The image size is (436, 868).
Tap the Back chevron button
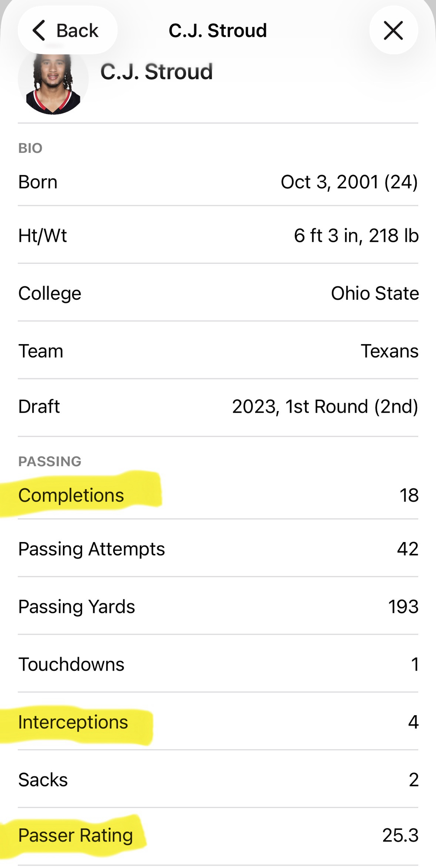(66, 30)
